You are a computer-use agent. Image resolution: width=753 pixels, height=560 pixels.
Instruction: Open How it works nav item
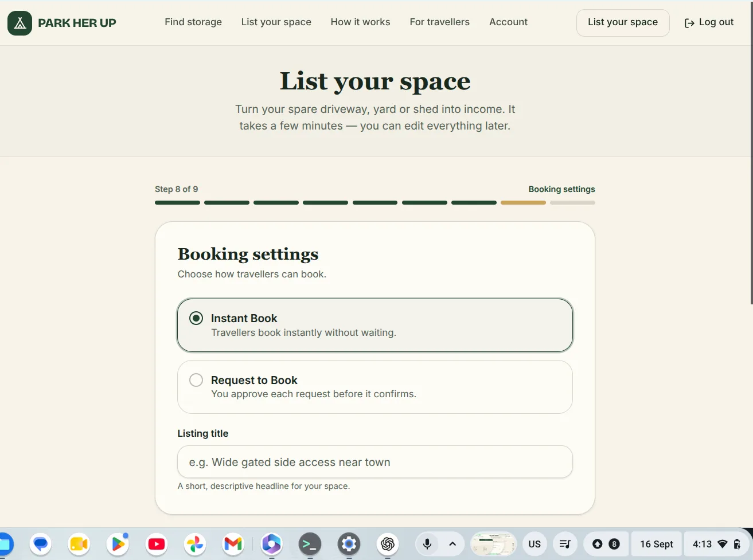pos(360,22)
